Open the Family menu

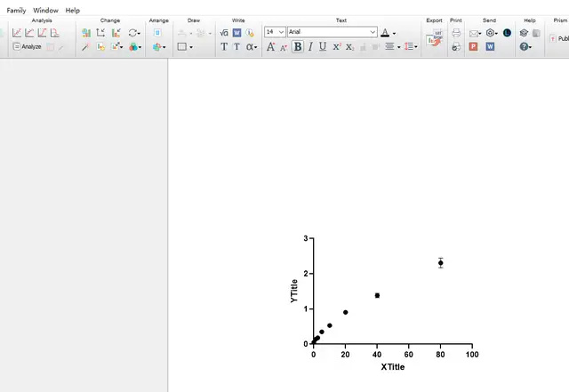[x=16, y=11]
